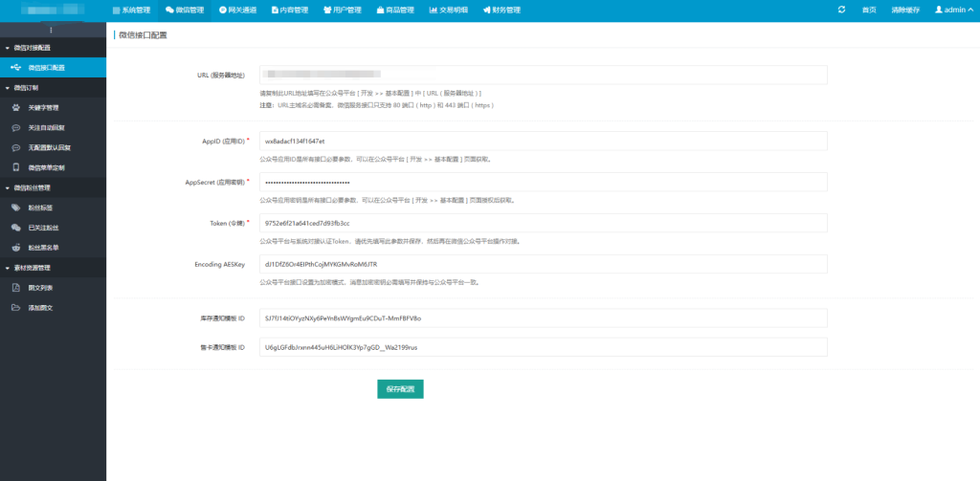Click the refresh icon in top bar

841,10
